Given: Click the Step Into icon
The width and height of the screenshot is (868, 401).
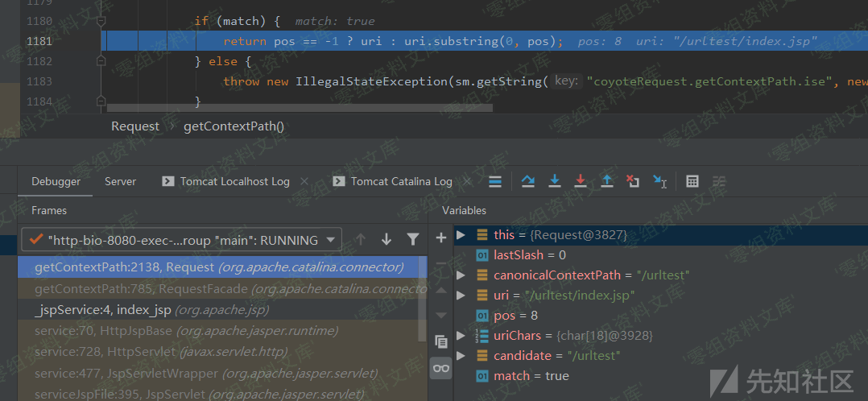Looking at the screenshot, I should coord(554,181).
